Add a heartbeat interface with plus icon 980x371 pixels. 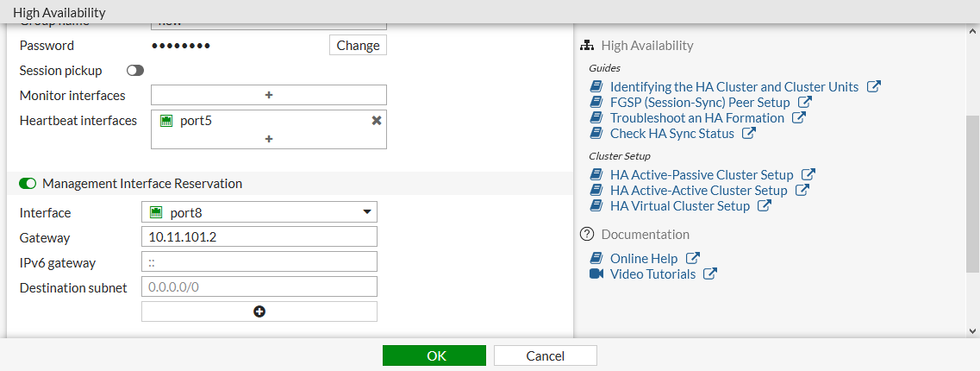(269, 139)
